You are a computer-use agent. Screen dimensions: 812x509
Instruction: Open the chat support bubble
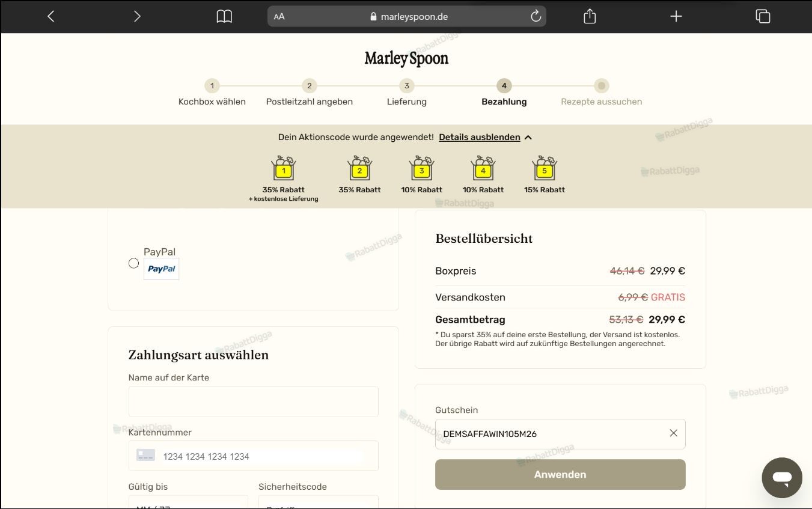pos(782,478)
